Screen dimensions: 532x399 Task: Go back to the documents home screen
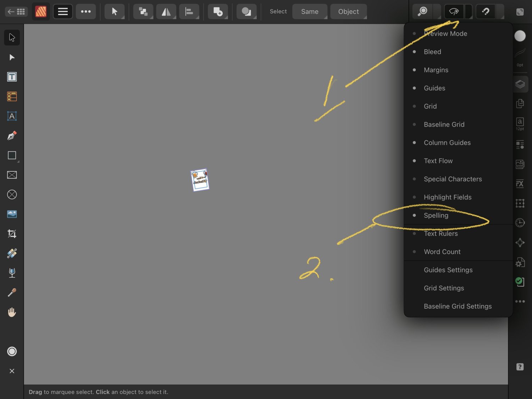click(x=16, y=12)
